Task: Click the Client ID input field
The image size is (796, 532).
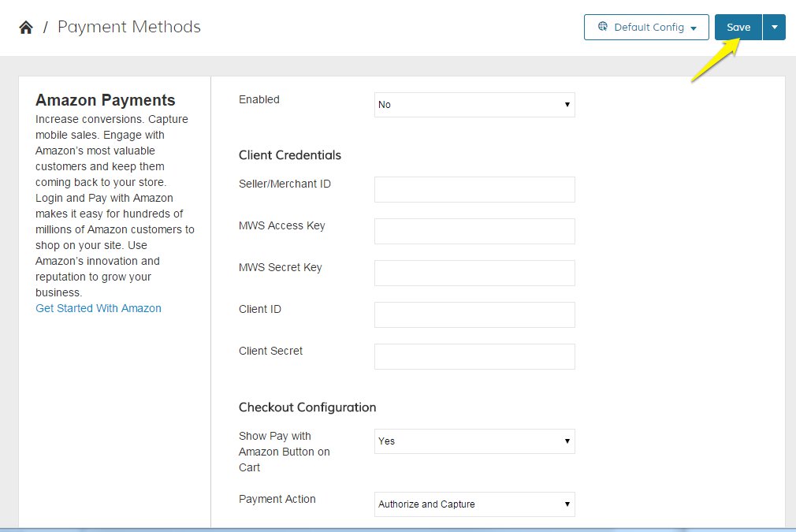Action: click(474, 314)
